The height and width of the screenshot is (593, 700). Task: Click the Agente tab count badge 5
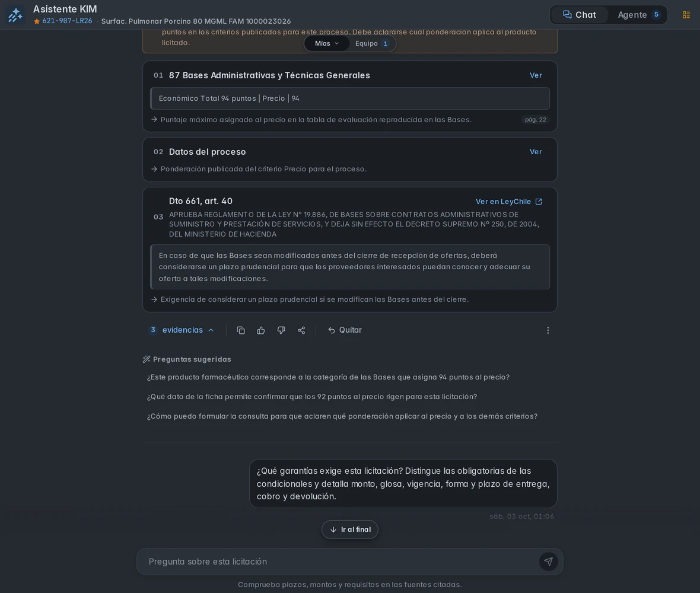[656, 15]
